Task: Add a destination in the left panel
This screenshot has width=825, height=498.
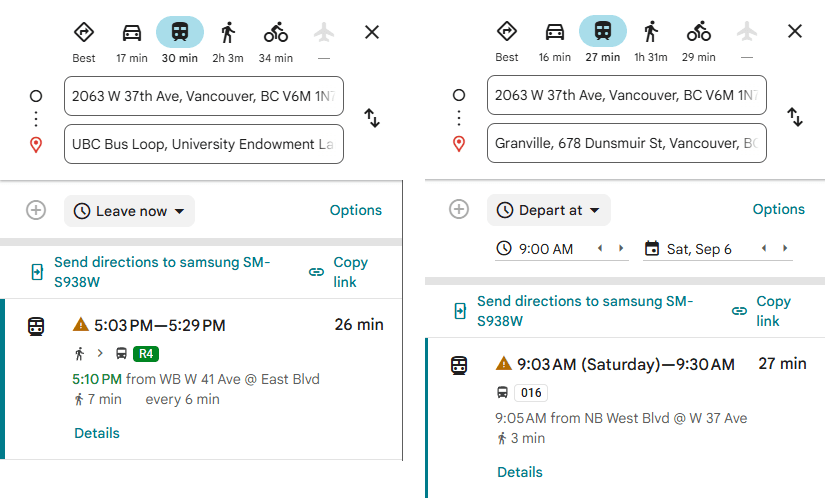Action: [36, 210]
